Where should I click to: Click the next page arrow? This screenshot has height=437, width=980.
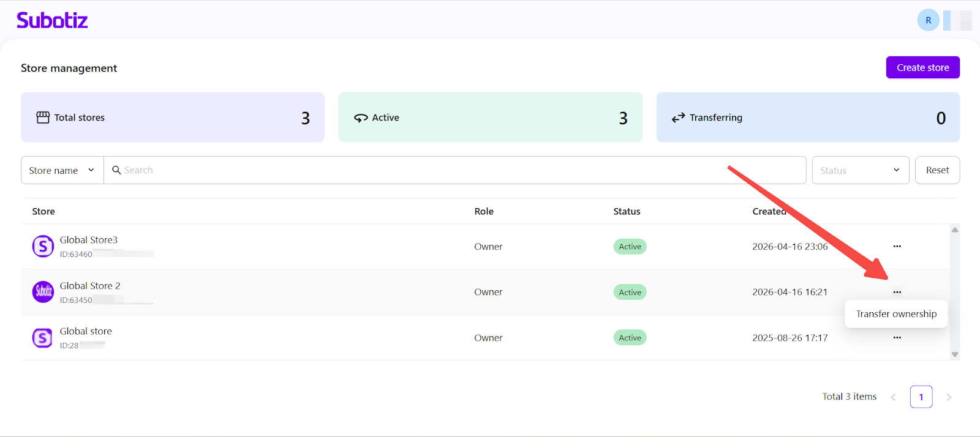pos(949,397)
